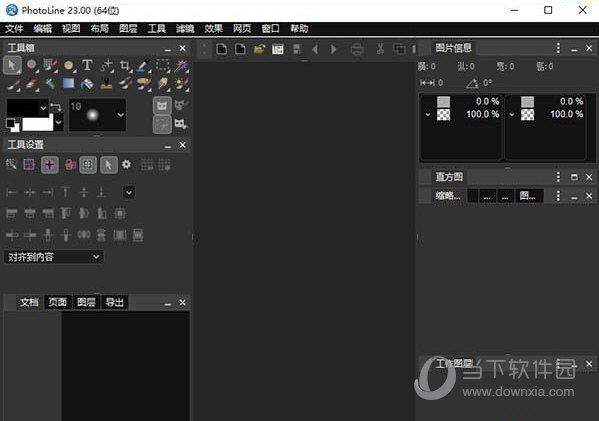Expand the right color info chevron
The width and height of the screenshot is (599, 421).
pos(512,114)
